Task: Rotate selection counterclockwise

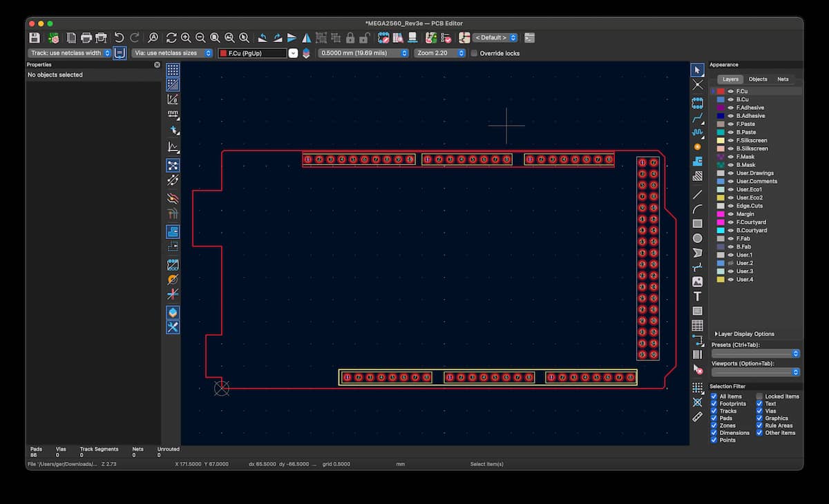Action: tap(263, 38)
